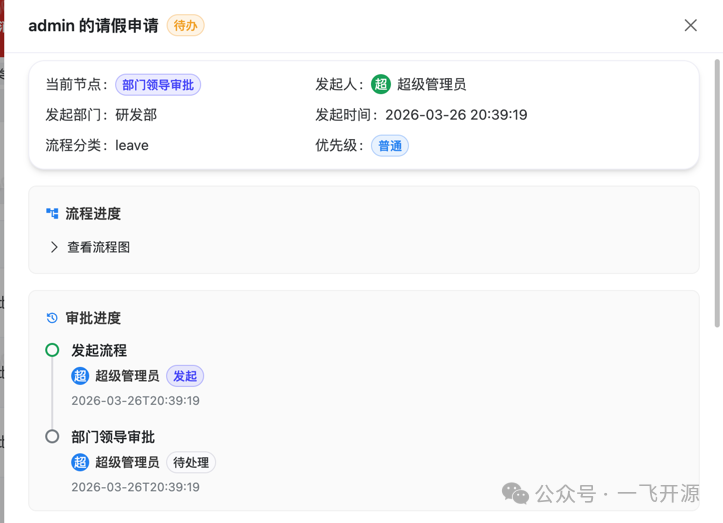Click the dialog title admin 的请假申请
This screenshot has height=523, width=723.
point(94,26)
